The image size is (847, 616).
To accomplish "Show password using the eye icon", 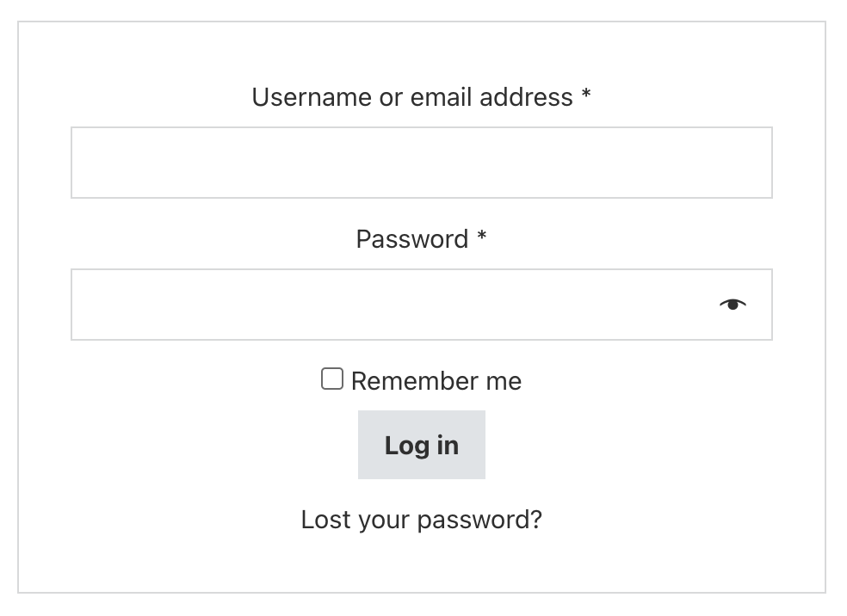I will pos(733,305).
